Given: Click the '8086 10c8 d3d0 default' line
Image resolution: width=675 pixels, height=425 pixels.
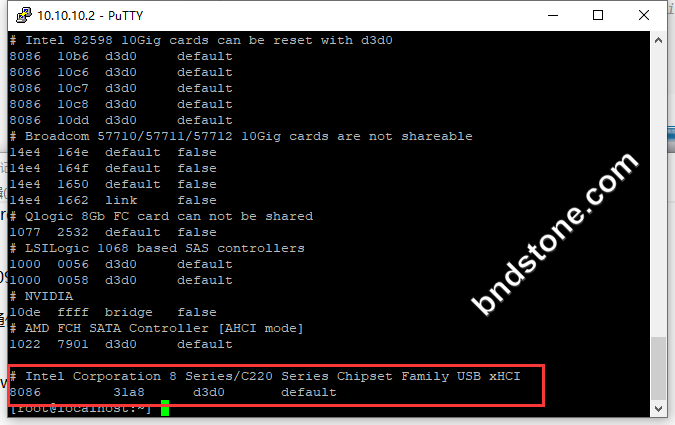Looking at the screenshot, I should [x=121, y=104].
